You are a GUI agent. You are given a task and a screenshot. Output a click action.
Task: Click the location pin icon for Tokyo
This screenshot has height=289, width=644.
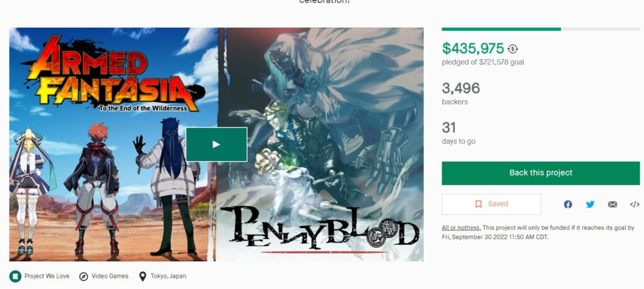(x=143, y=276)
